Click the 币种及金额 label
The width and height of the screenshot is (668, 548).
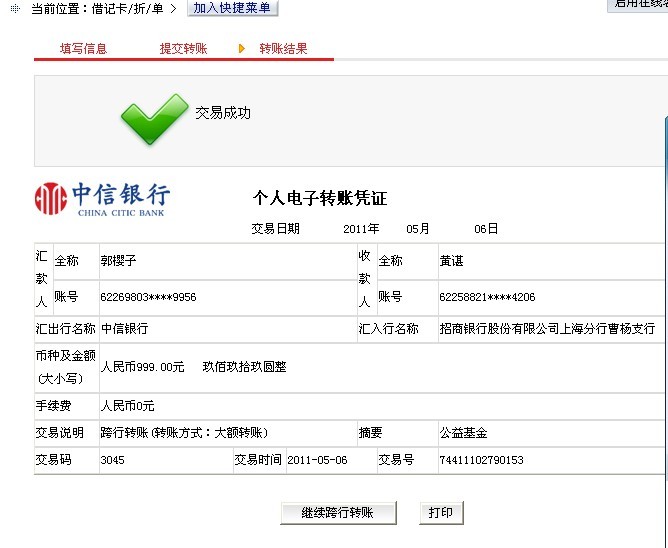(66, 355)
